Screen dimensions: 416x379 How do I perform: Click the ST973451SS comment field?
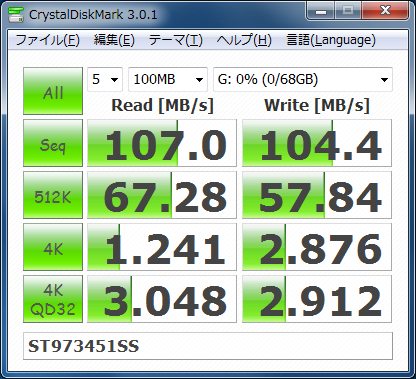pos(208,346)
